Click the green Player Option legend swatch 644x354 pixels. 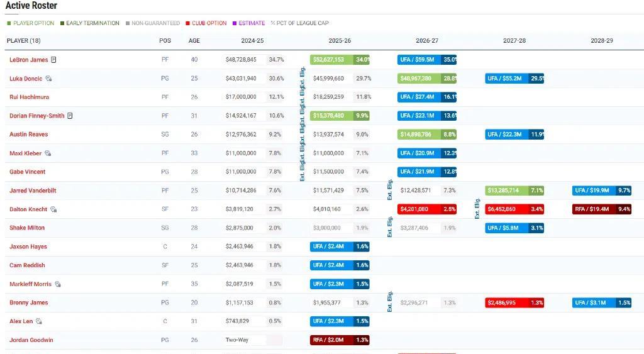point(9,23)
